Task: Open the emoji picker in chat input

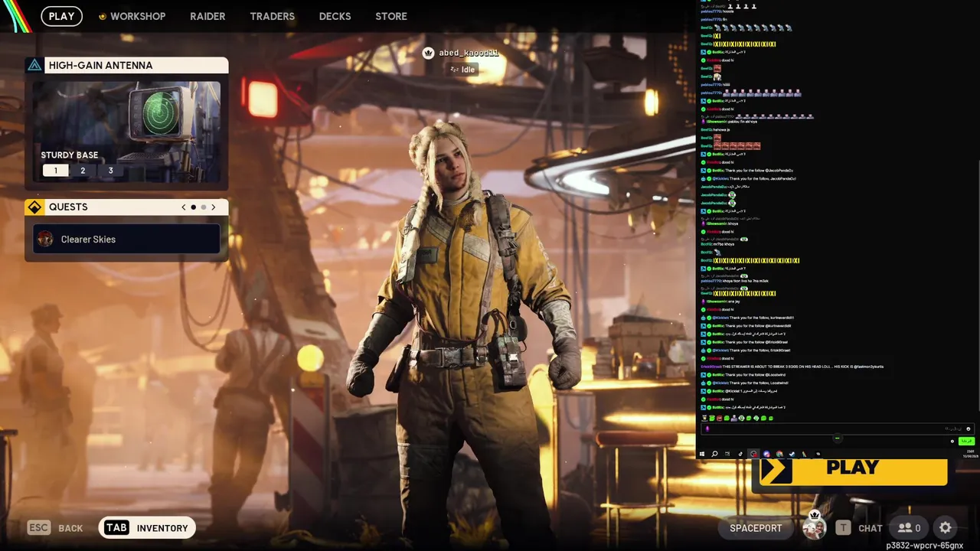Action: point(969,429)
